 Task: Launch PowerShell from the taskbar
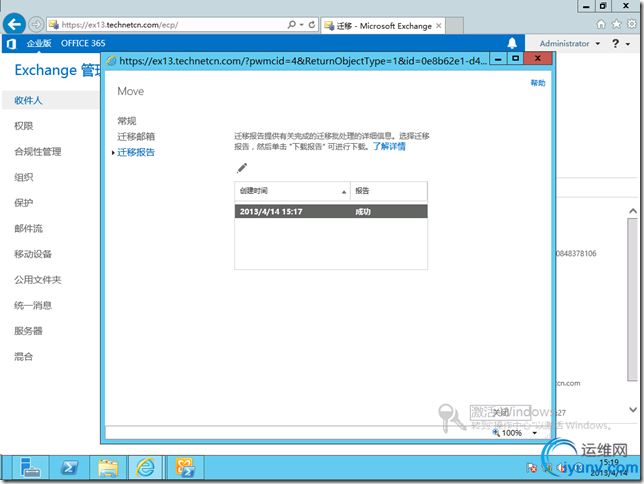(69, 468)
